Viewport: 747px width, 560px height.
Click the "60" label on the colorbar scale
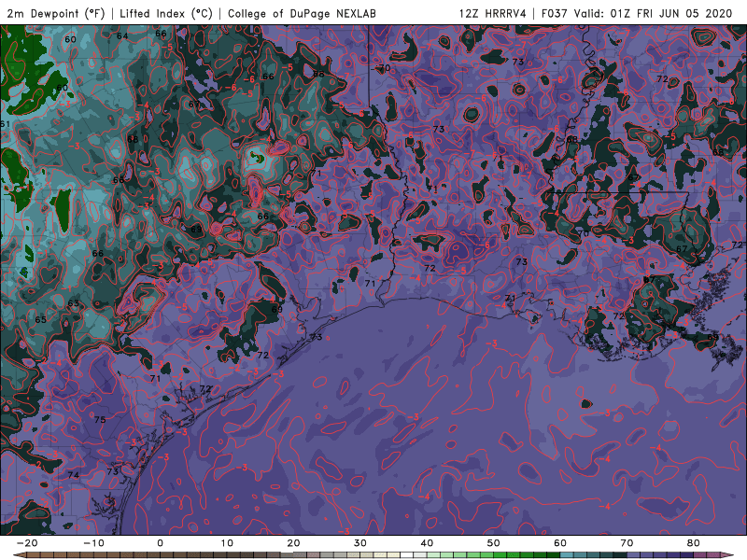tap(560, 543)
